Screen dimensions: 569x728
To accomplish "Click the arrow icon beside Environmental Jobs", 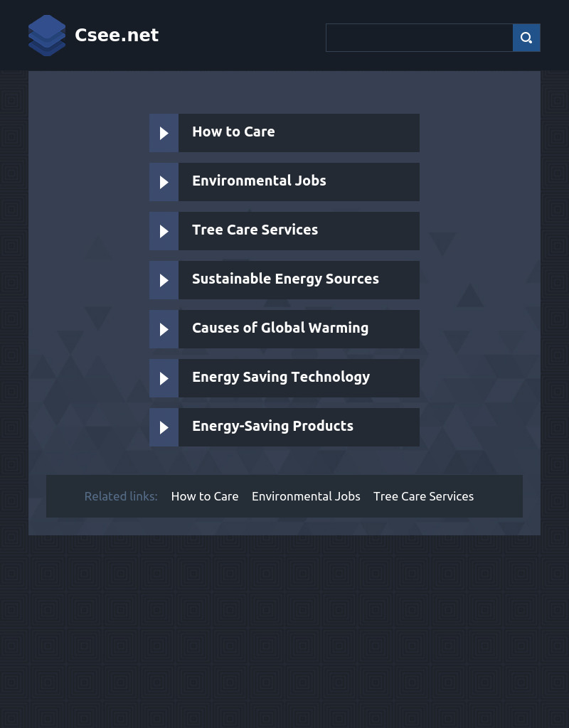I will tap(164, 182).
